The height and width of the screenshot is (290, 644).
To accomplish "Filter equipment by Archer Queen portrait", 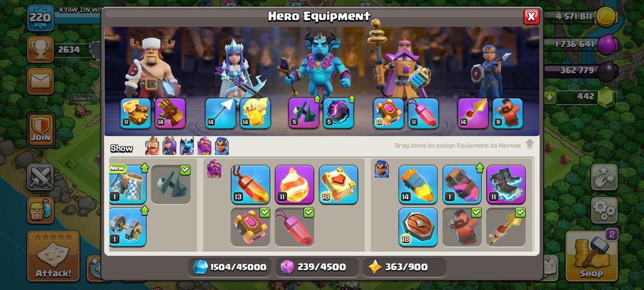I will pos(169,146).
